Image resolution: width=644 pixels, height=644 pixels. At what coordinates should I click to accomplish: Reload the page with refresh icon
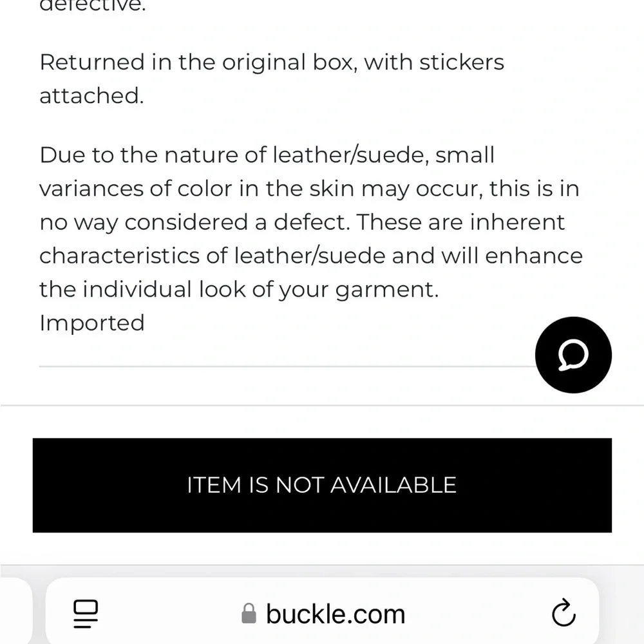pyautogui.click(x=563, y=614)
